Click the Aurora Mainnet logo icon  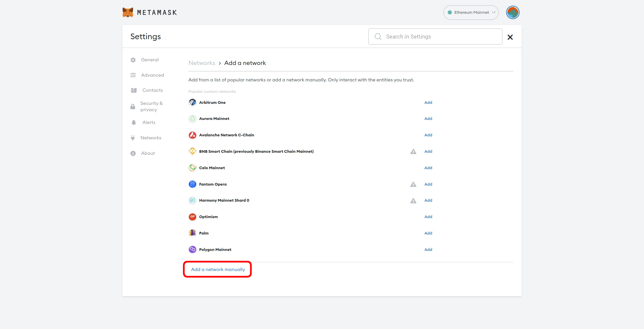click(193, 119)
